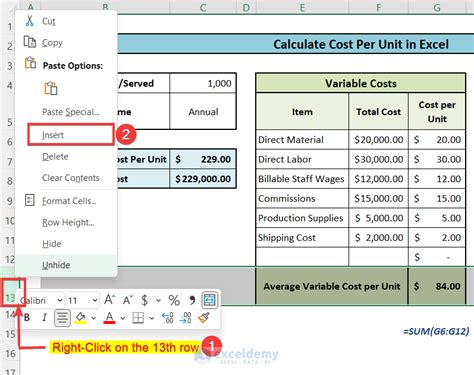Click the Billable Staff Wages cell
The height and width of the screenshot is (375, 474).
pos(302,179)
